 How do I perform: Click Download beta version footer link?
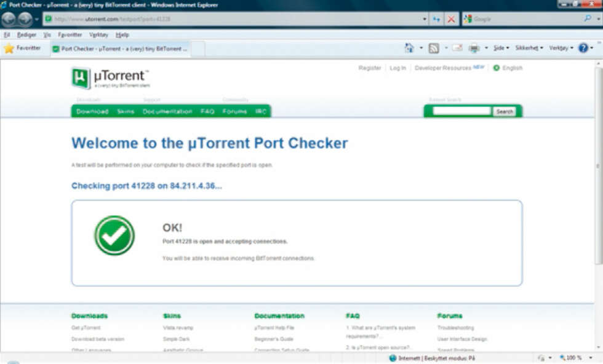tap(98, 339)
